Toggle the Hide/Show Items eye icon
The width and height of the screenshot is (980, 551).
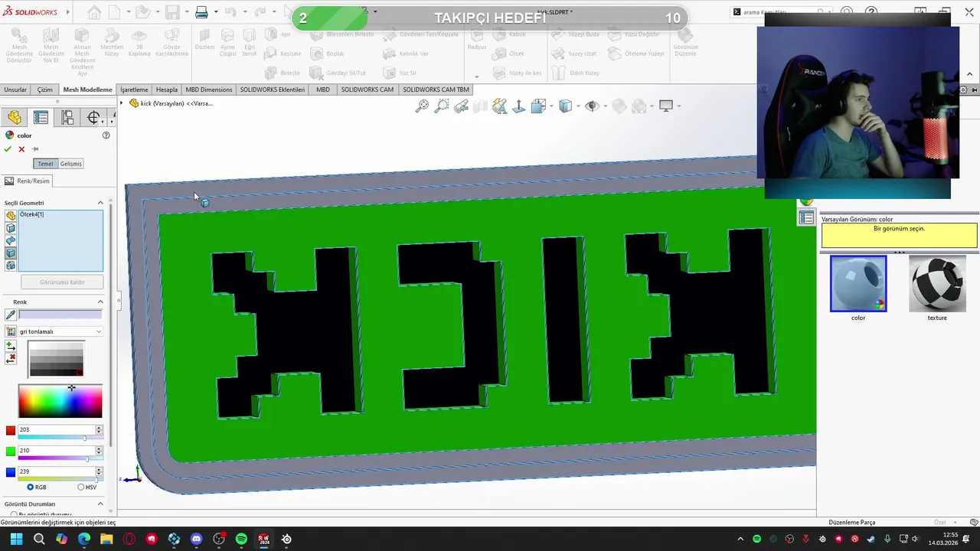[591, 106]
